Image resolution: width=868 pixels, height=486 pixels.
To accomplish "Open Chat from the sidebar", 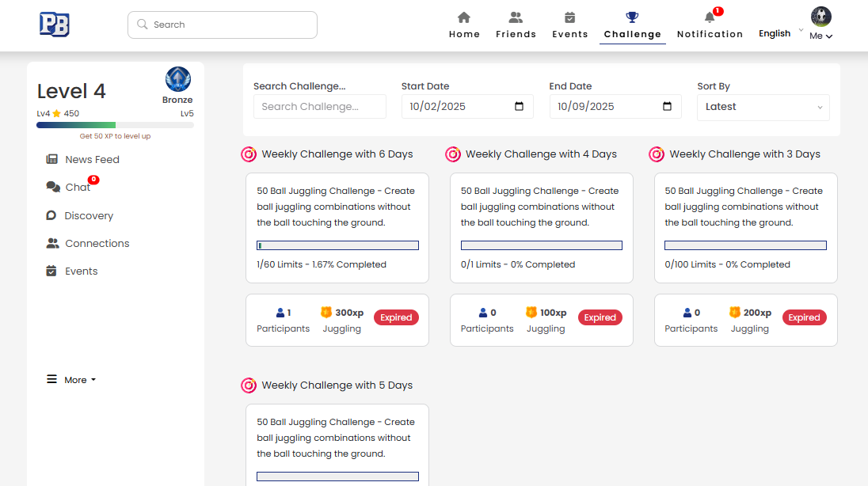I will point(78,188).
